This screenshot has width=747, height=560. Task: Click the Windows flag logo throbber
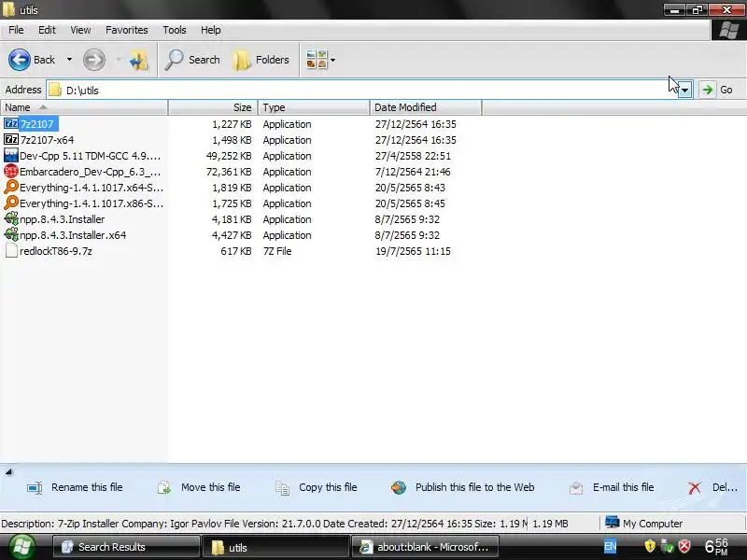pyautogui.click(x=728, y=31)
